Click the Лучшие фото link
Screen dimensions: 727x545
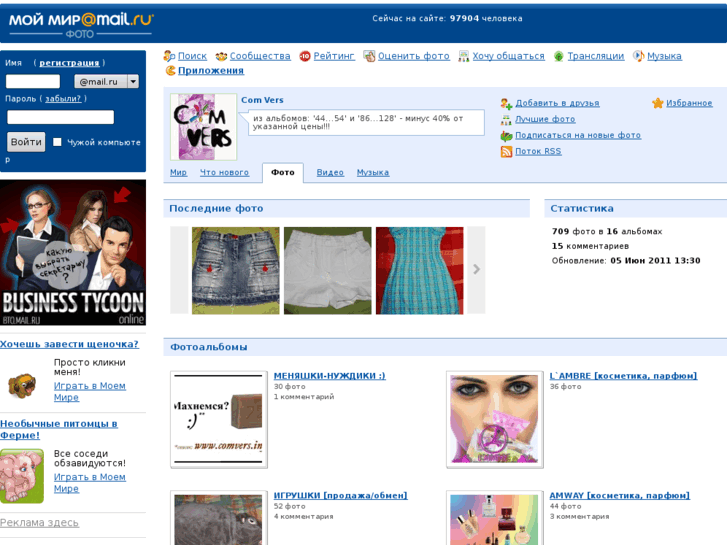click(x=545, y=119)
